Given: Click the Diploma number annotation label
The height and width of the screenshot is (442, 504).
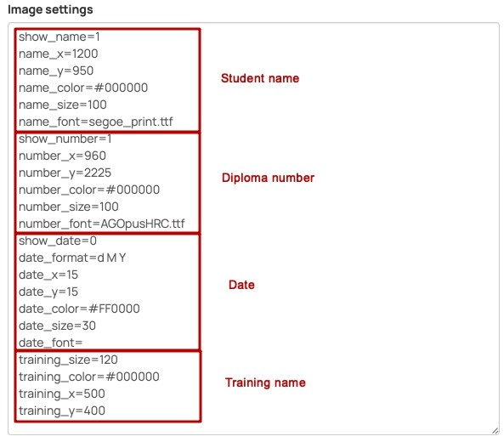Looking at the screenshot, I should [x=268, y=178].
